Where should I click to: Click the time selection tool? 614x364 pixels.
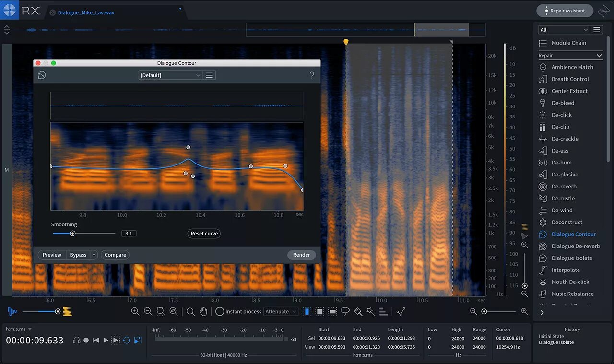[307, 311]
